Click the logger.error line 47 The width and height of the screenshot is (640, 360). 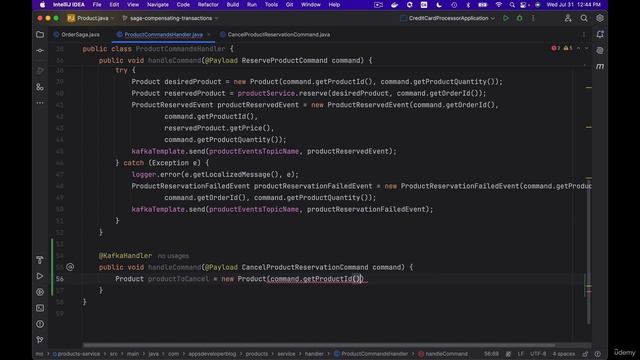215,175
